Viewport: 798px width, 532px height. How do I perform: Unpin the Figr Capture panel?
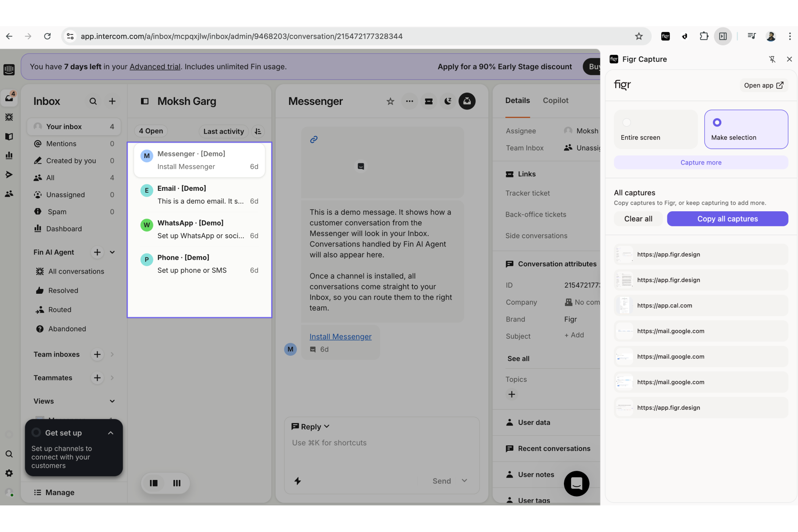click(773, 59)
